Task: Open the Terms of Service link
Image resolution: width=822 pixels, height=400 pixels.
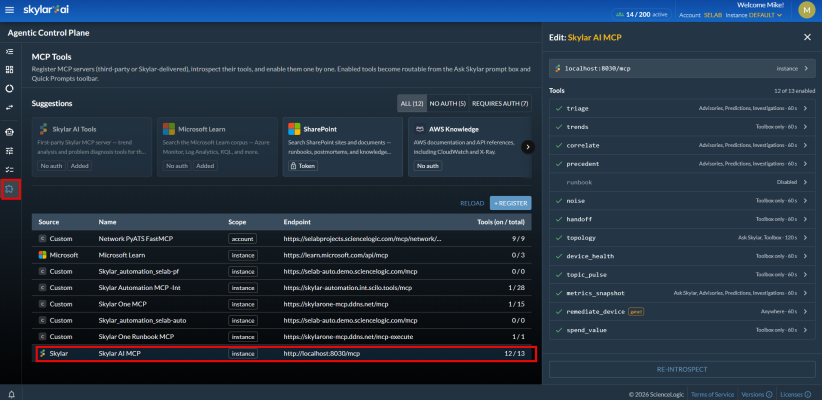Action: (x=713, y=394)
